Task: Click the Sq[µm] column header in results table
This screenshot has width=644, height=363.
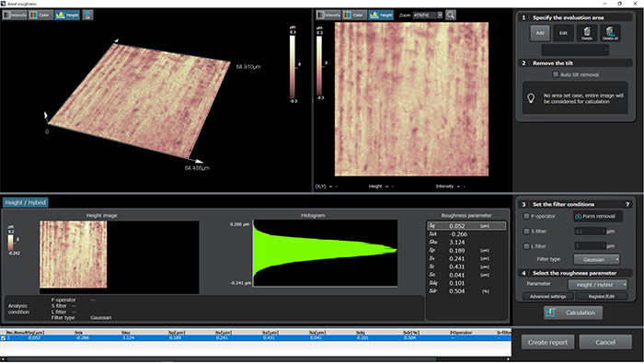Action: (36, 333)
